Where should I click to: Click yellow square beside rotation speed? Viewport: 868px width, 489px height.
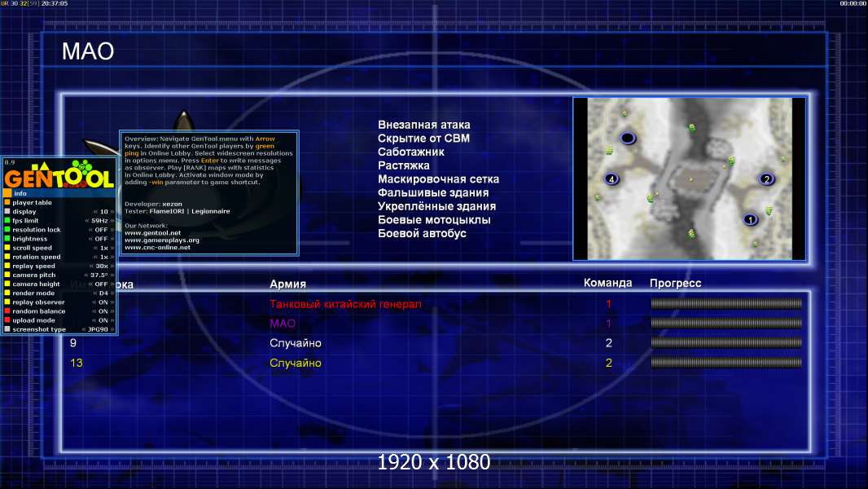[x=7, y=257]
